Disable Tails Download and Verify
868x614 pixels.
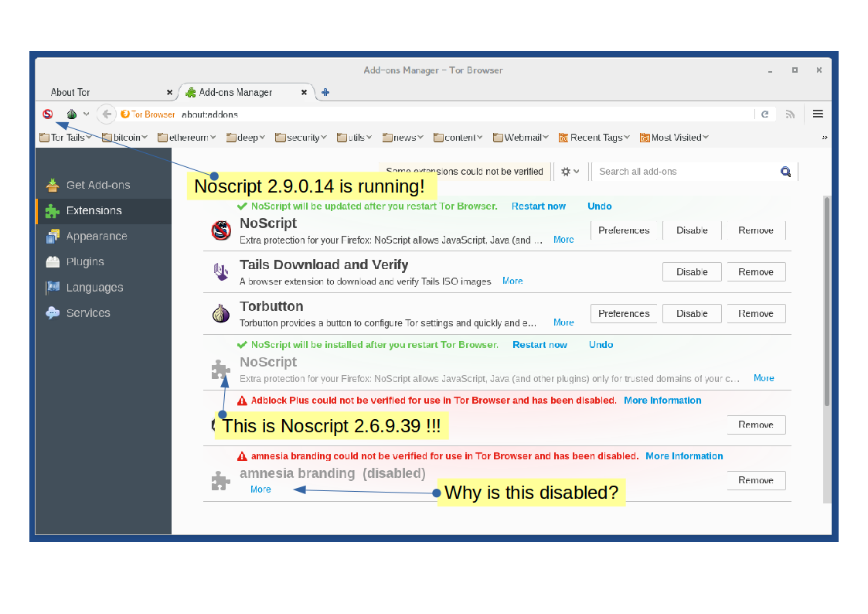[x=692, y=272]
